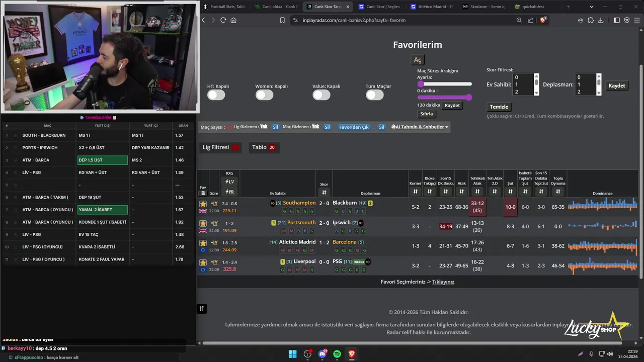
Task: Open Brave browser from the taskbar
Action: pyautogui.click(x=352, y=354)
